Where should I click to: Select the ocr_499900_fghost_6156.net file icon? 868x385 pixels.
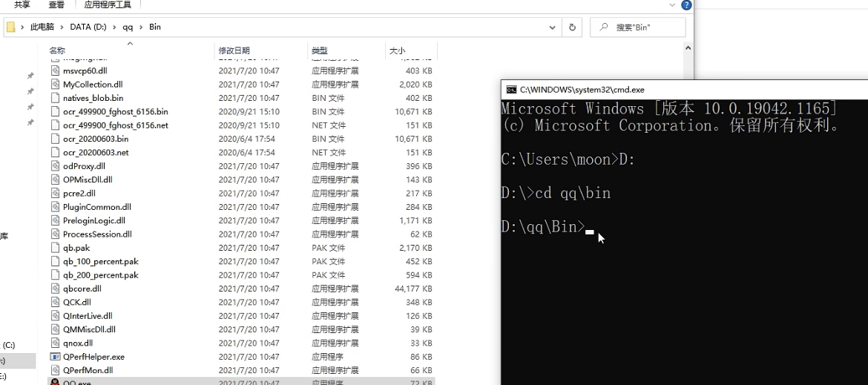[54, 125]
